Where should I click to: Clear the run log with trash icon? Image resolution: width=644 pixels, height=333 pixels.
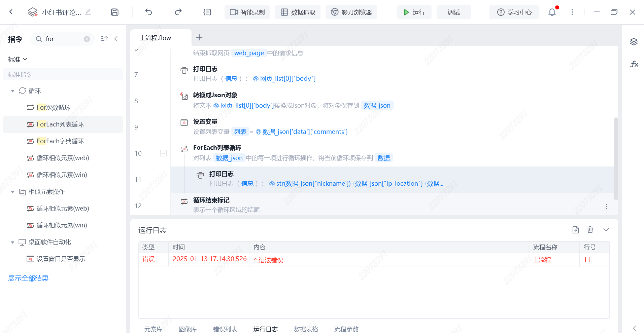tap(590, 230)
